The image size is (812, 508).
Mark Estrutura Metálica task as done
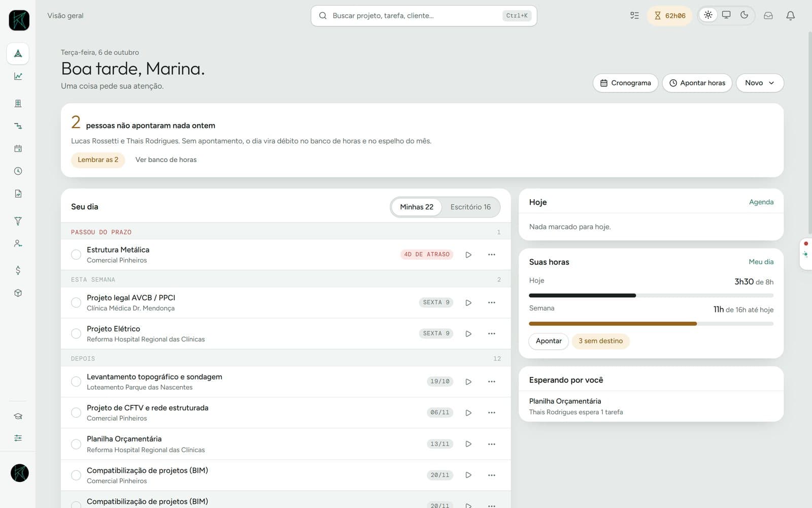point(76,255)
